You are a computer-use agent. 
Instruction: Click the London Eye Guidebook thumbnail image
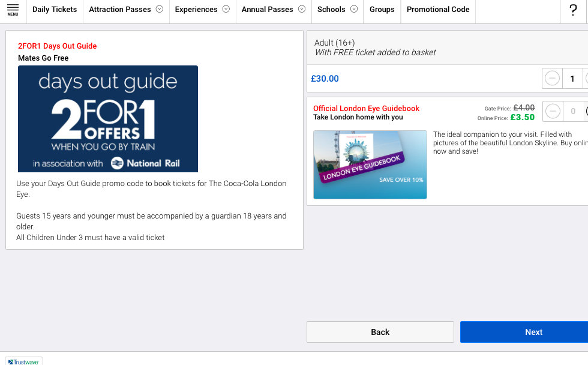click(x=370, y=164)
